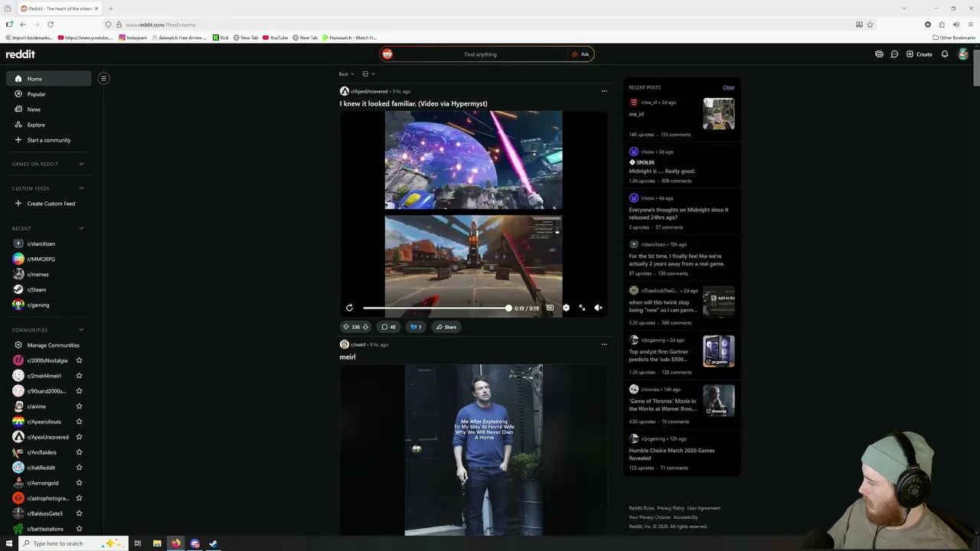Open Manage Communities
The image size is (980, 551).
tap(48, 345)
